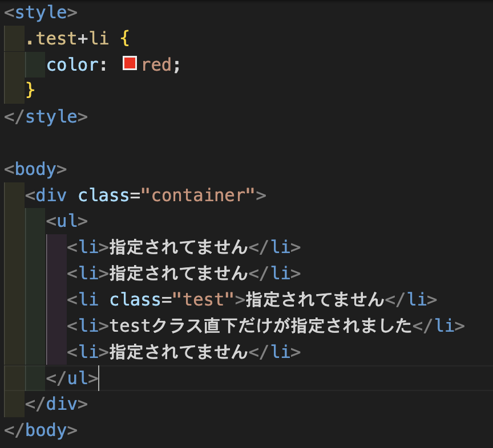Click the closing body tag

tap(41, 430)
